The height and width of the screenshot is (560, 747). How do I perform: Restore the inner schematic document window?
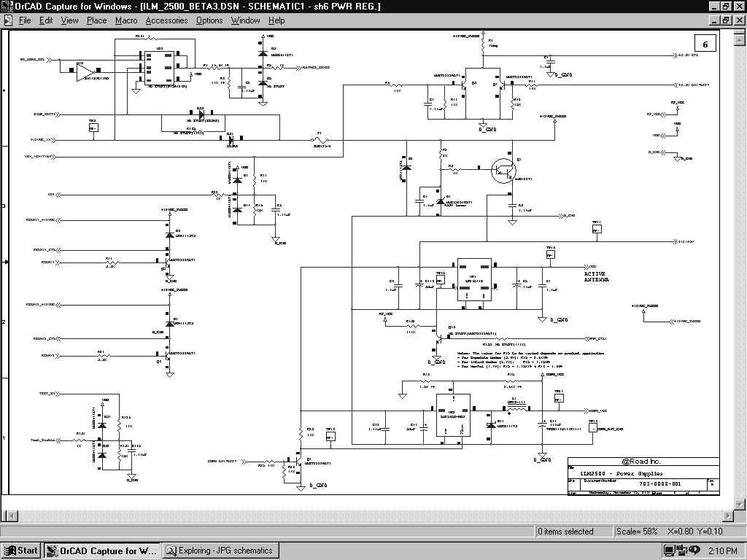727,20
